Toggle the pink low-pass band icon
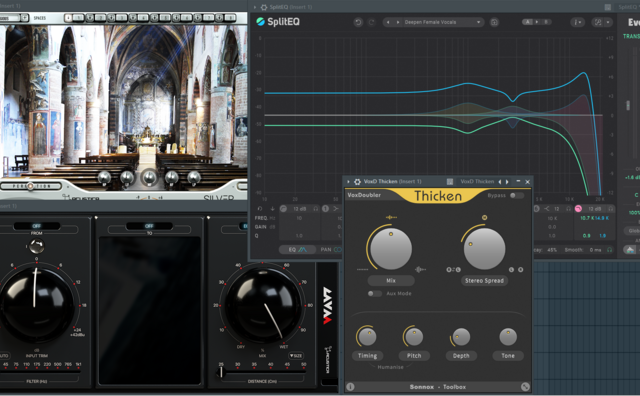 (578, 209)
